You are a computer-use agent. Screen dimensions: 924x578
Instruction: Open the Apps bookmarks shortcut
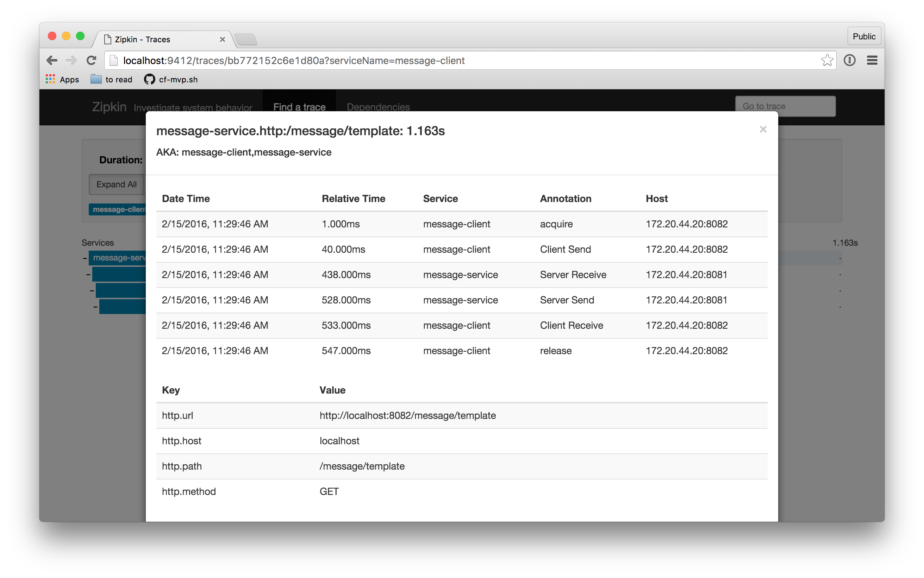pyautogui.click(x=62, y=80)
